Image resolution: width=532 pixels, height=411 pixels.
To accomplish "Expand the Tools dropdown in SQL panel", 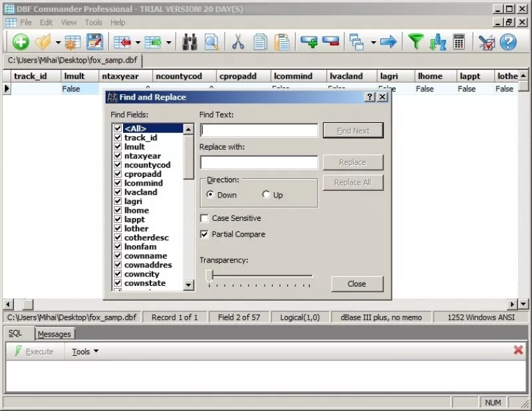I will pos(85,352).
